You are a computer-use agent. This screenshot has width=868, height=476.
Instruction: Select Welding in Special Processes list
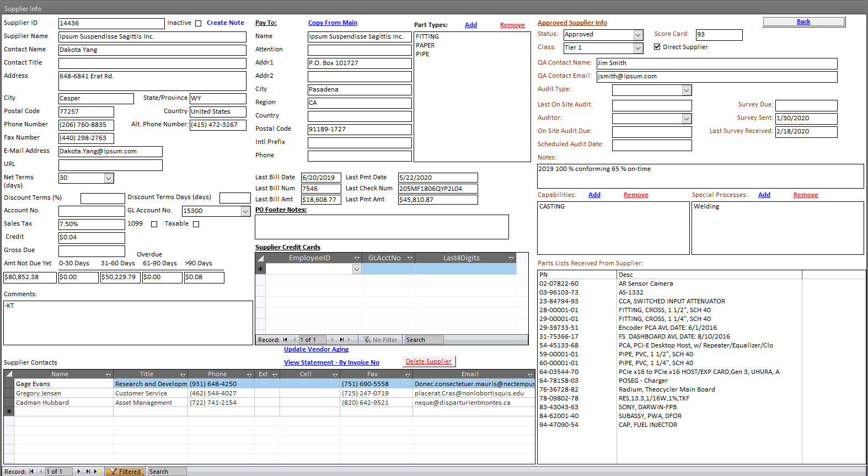[706, 206]
